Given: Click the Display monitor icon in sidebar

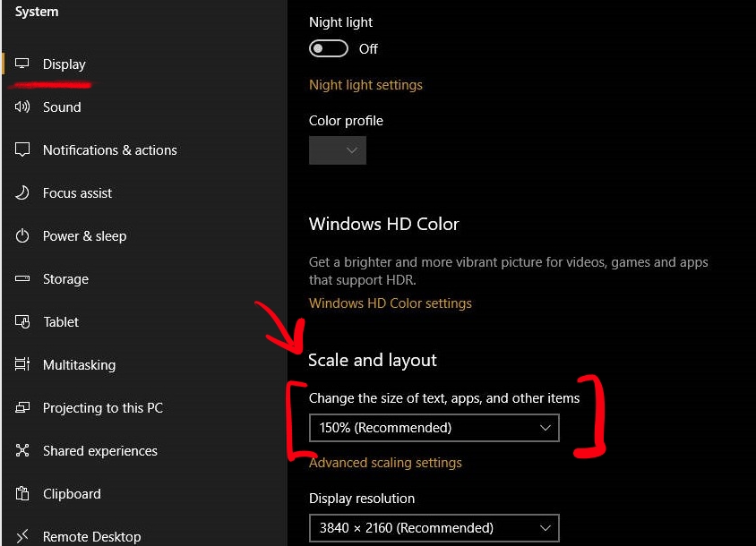Looking at the screenshot, I should point(21,64).
